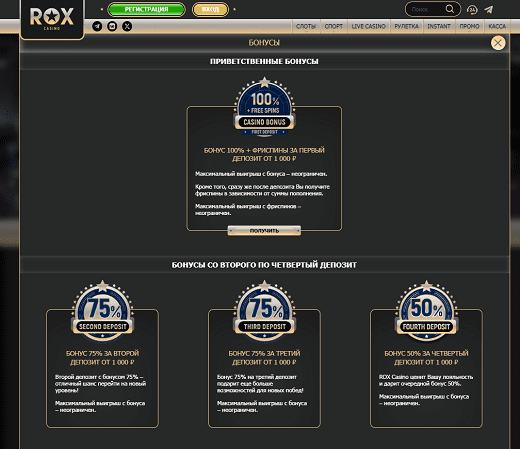Click the Вход login button
This screenshot has height=449, width=520.
[x=210, y=9]
